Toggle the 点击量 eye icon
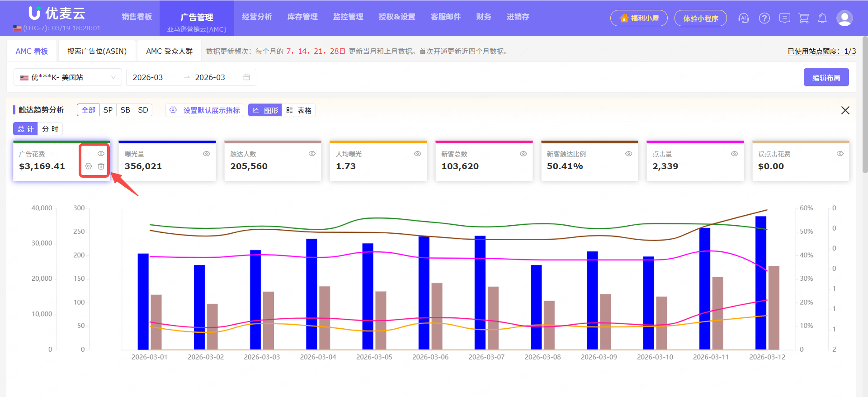The width and height of the screenshot is (868, 397). pos(734,154)
